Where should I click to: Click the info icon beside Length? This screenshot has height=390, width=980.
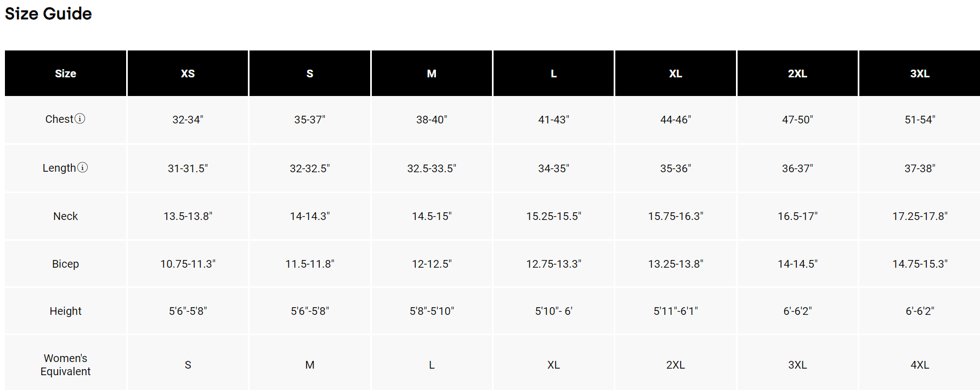coord(82,167)
